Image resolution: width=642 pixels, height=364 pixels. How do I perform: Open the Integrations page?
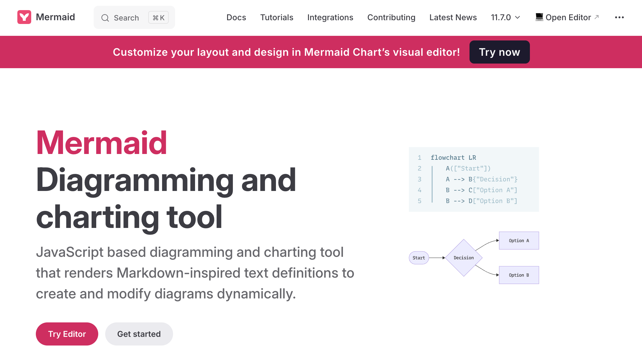pyautogui.click(x=330, y=17)
